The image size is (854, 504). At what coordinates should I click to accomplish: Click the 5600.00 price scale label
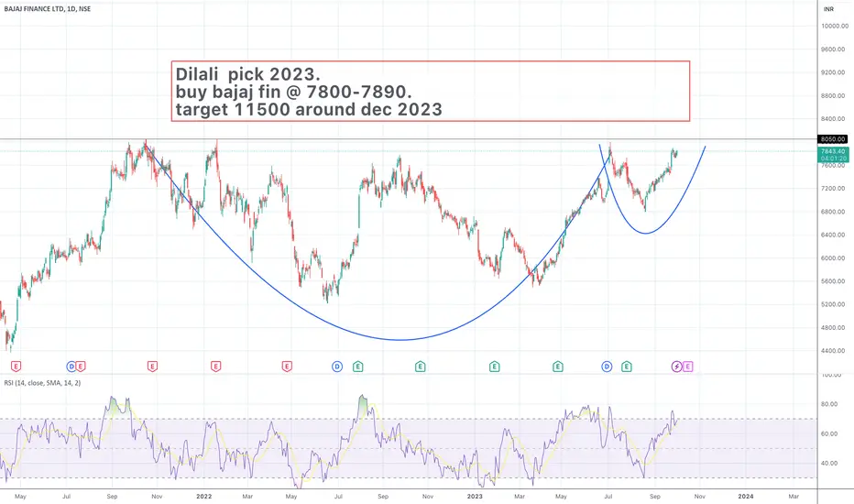click(833, 281)
